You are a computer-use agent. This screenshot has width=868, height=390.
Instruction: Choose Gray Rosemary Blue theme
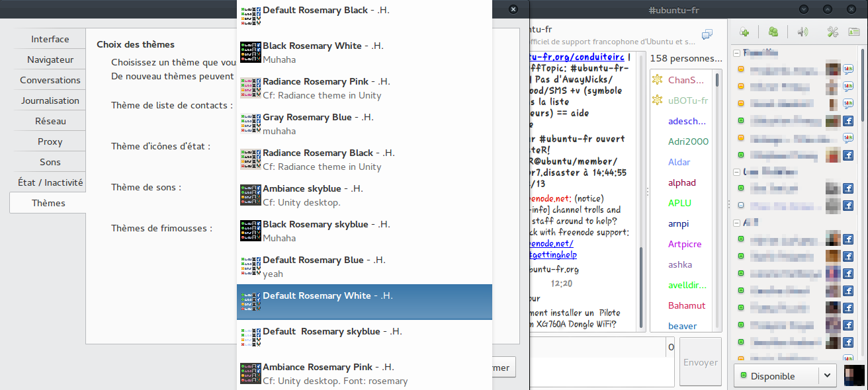[365, 124]
